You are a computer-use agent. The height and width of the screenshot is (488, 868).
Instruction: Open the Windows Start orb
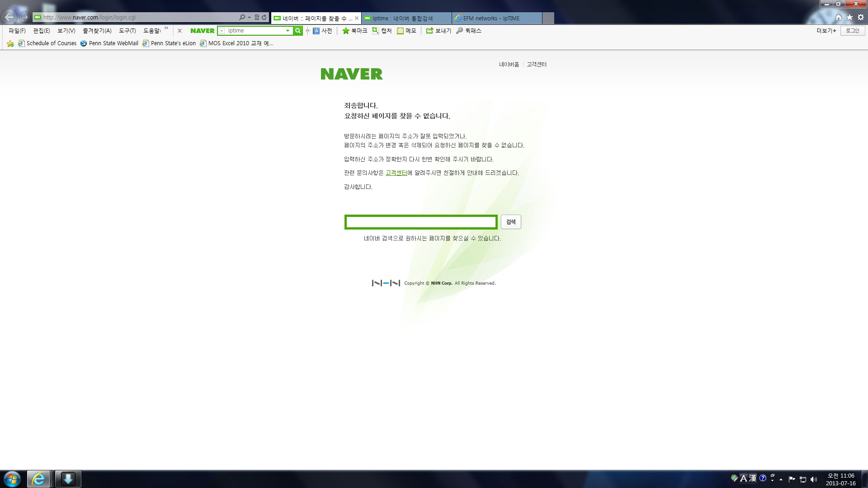pos(12,479)
